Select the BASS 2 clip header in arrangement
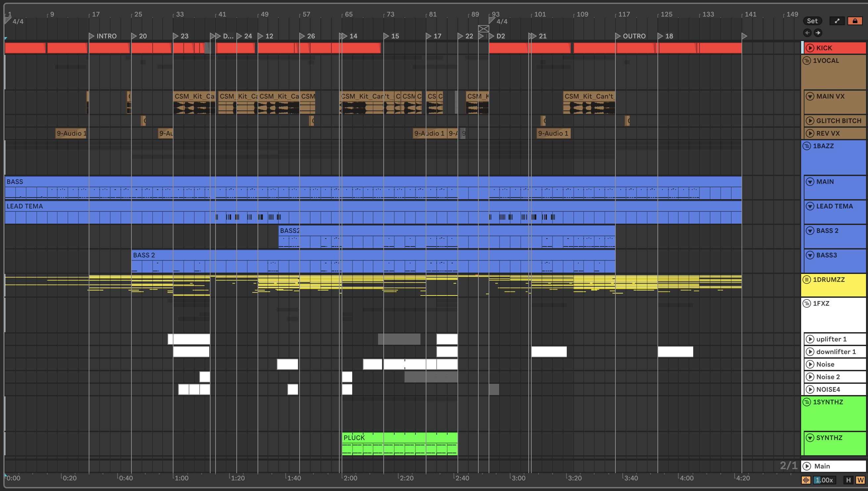Image resolution: width=868 pixels, height=491 pixels. (373, 255)
